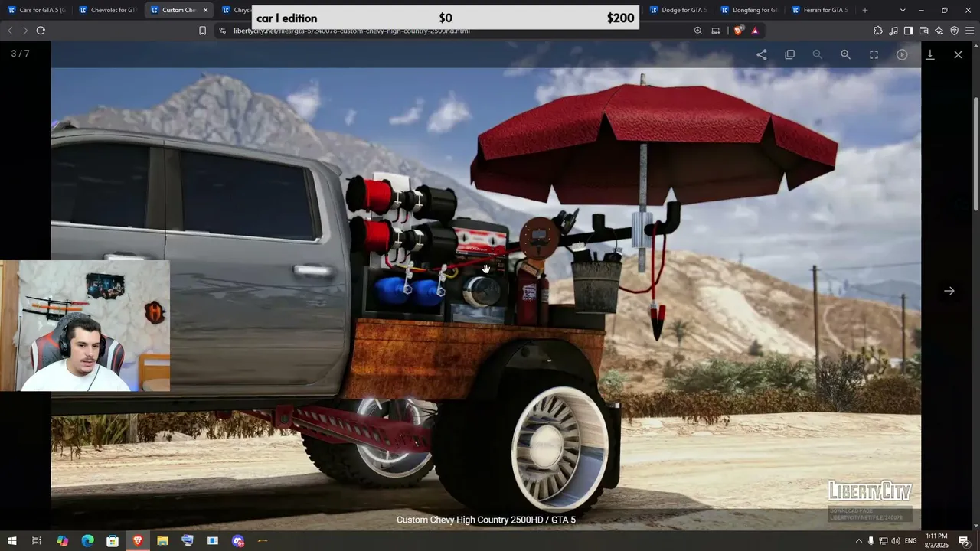Show hidden system tray icons
This screenshot has width=980, height=551.
point(858,541)
